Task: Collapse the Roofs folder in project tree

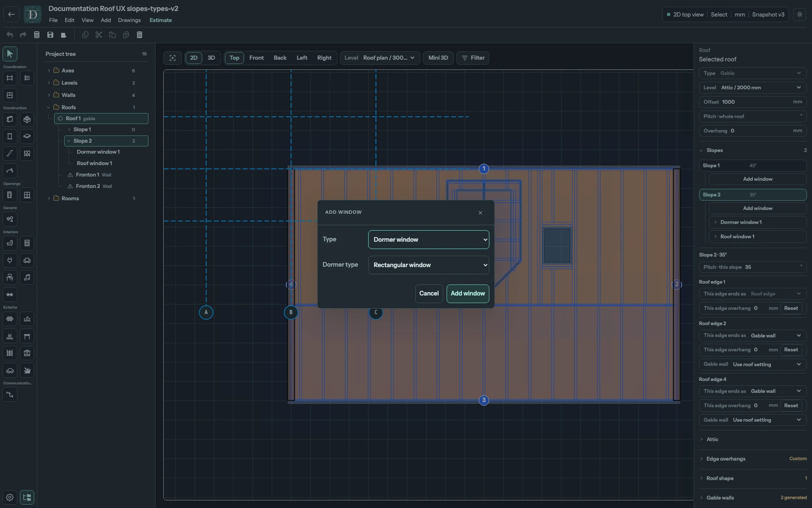Action: pos(49,108)
